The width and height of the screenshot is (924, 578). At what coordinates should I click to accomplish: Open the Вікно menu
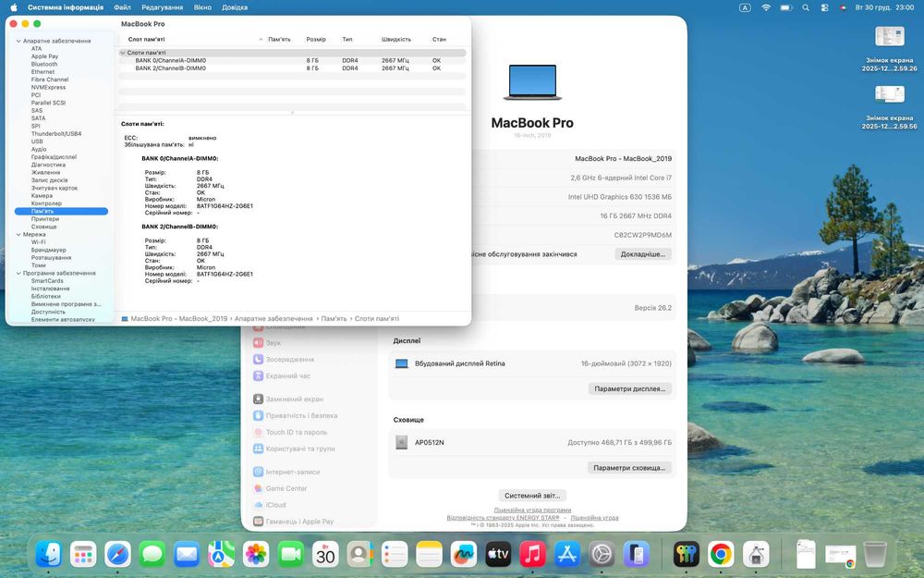(x=202, y=7)
